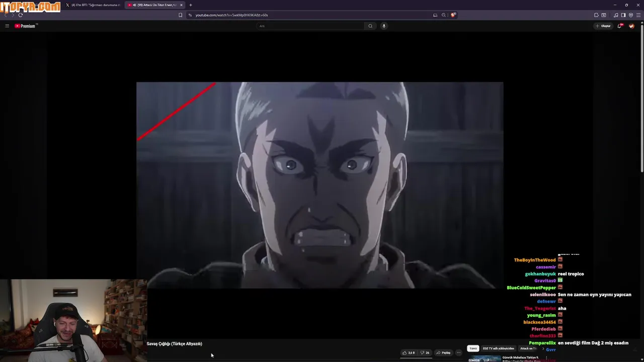Image resolution: width=644 pixels, height=362 pixels.
Task: Go back with the browser back arrow
Action: 6,15
